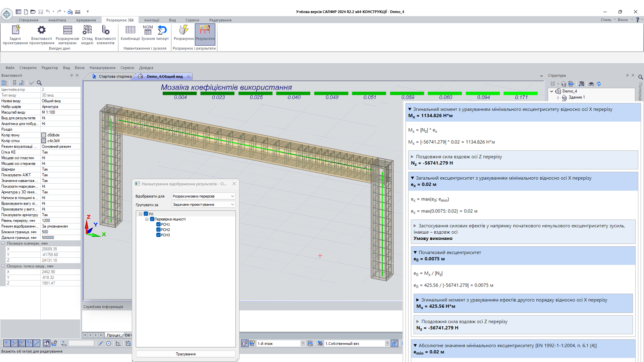The image size is (644, 362).
Task: Click the Колір фону color swatch
Action: [x=44, y=135]
